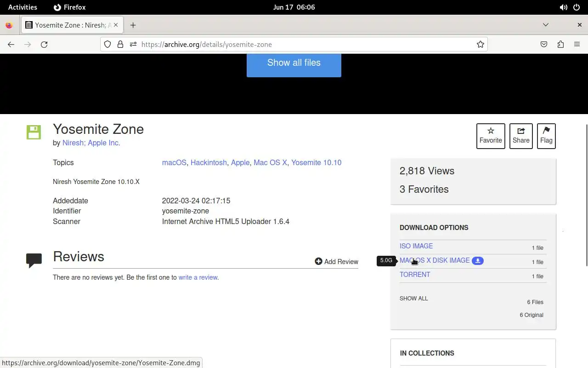The height and width of the screenshot is (368, 588).
Task: Click the Show all files button
Action: [x=294, y=64]
